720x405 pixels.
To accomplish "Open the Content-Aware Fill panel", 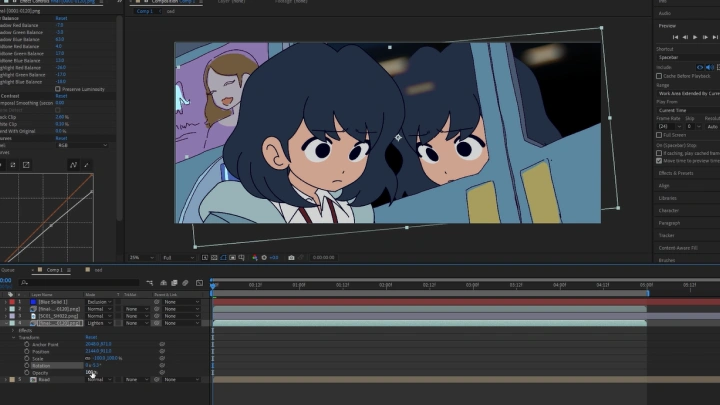I will tap(678, 248).
